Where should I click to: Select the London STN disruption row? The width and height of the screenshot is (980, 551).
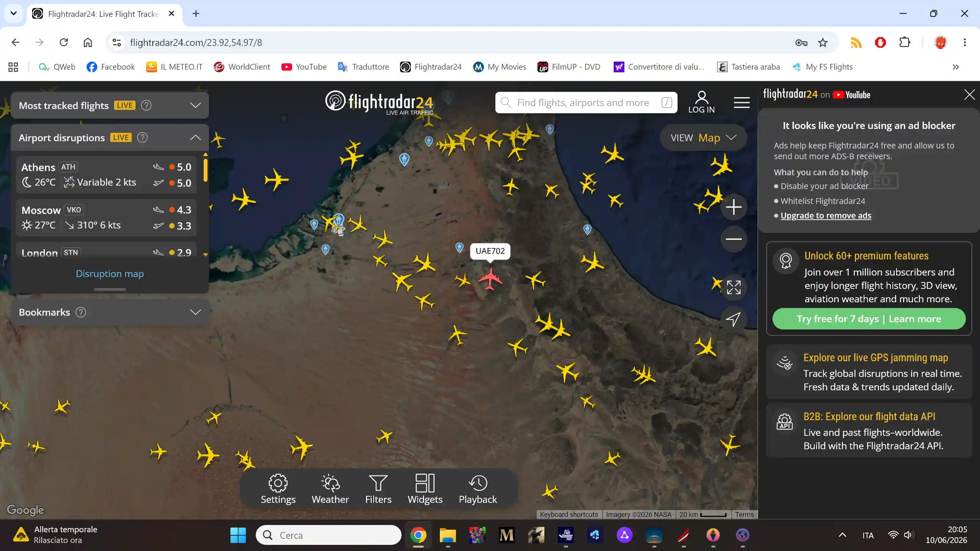[x=106, y=250]
